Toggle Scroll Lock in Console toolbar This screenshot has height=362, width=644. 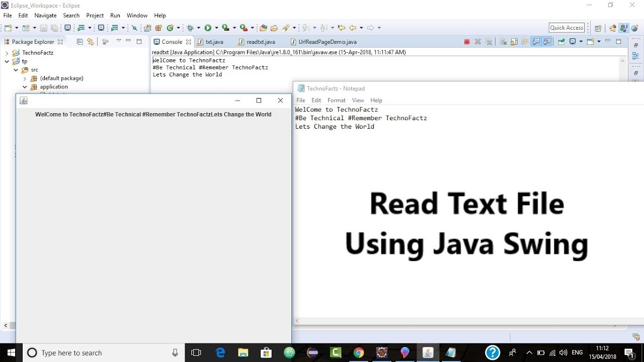tap(514, 42)
